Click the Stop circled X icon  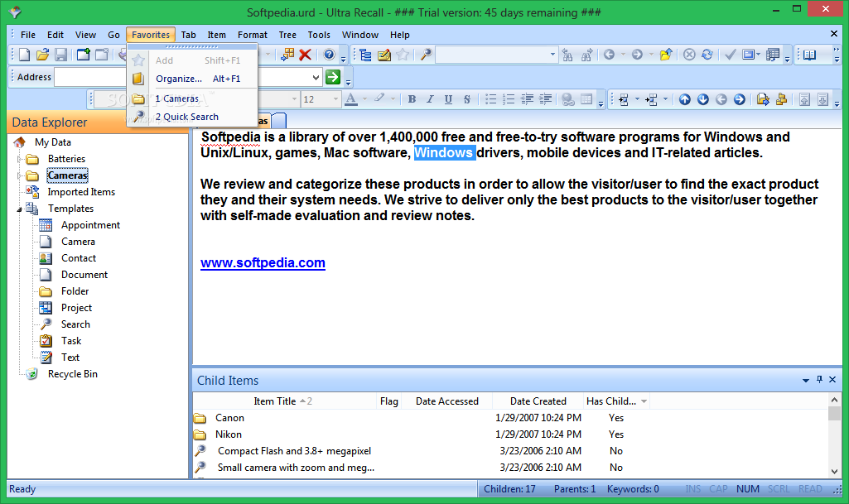(689, 55)
